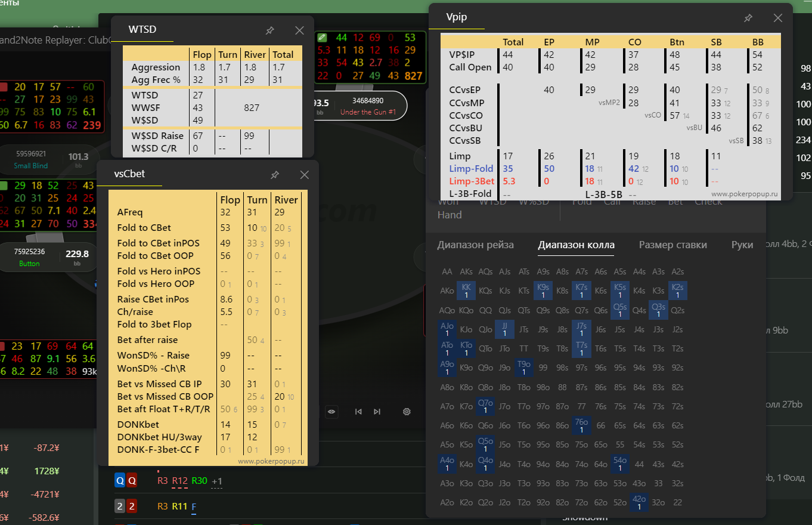Image resolution: width=812 pixels, height=525 pixels.
Task: Click Aggression row in WTSD popup
Action: point(212,67)
